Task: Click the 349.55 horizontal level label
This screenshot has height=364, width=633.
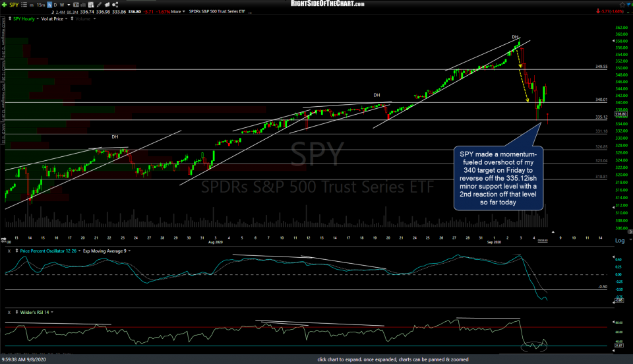Action: (601, 67)
